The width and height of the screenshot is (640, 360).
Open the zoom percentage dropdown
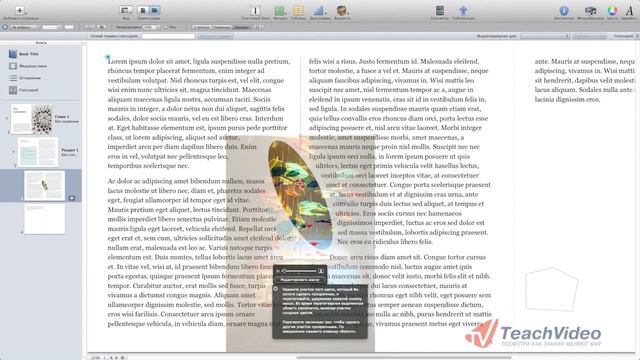click(151, 27)
